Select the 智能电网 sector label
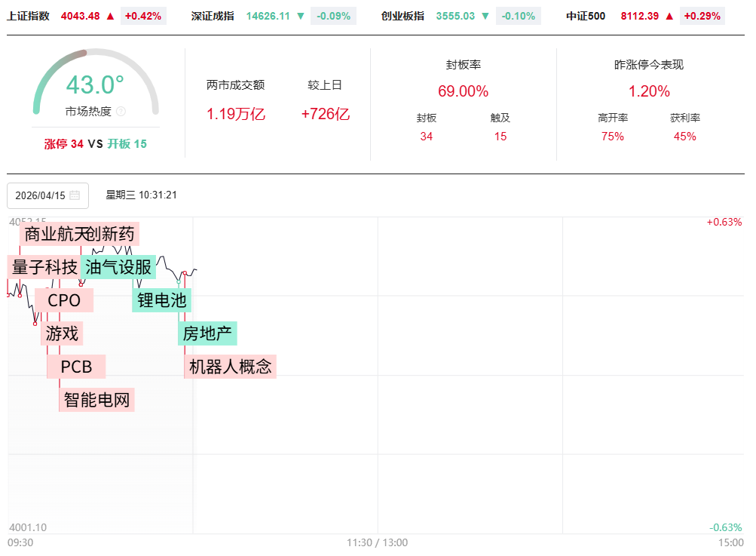756x556 pixels. pos(98,400)
